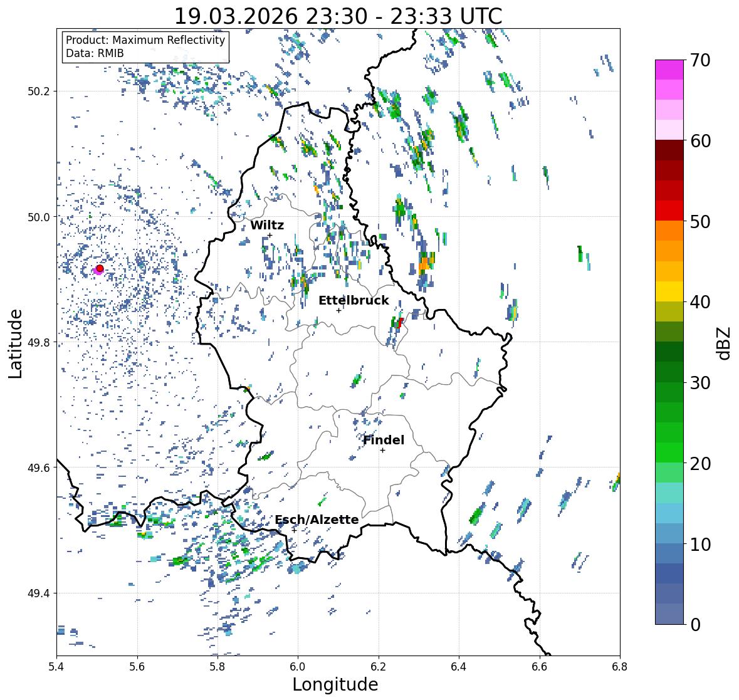Click the latitude tick label 50.2
This screenshot has height=700, width=739.
tap(39, 91)
